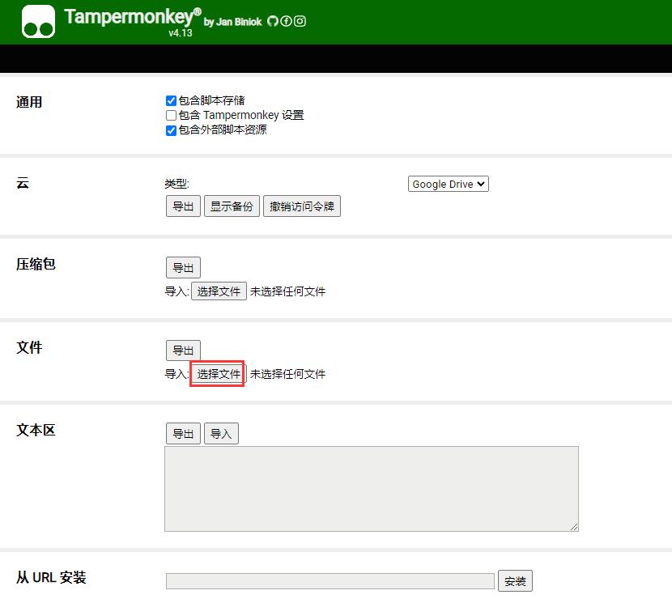
Task: Open the Google Drive type dropdown
Action: pyautogui.click(x=448, y=185)
